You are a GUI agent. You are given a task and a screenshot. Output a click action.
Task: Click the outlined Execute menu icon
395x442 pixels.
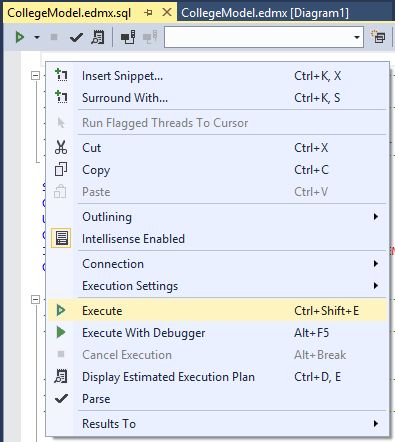[61, 310]
